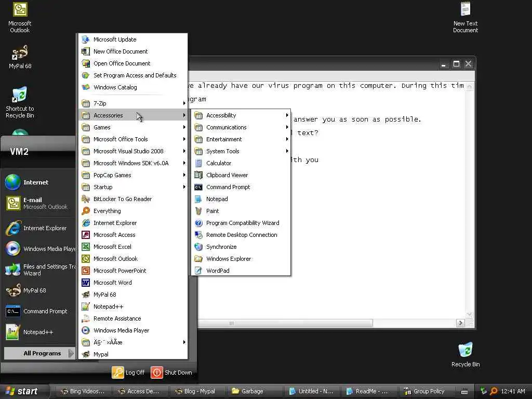The image size is (532, 399).
Task: Click the Everything tray search icon
Action: tap(494, 391)
